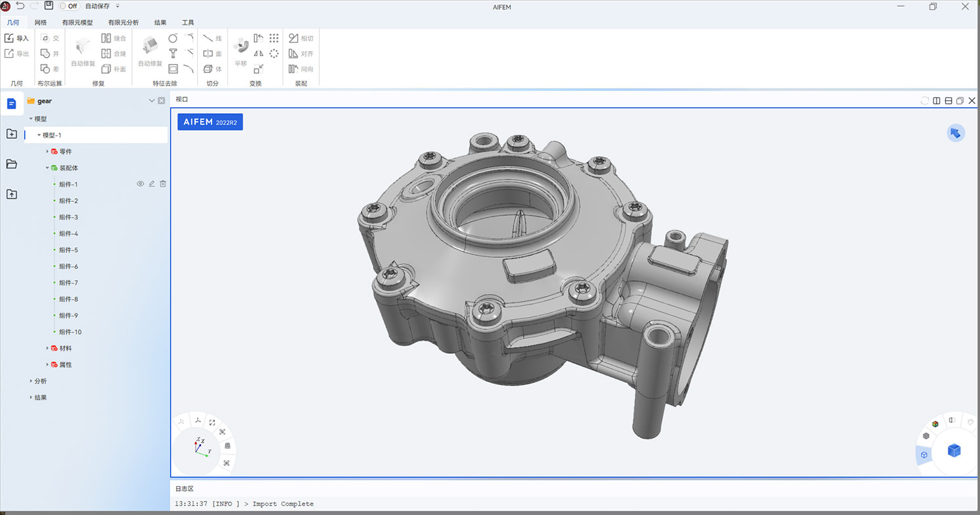Select the 并 boolean union tool

coord(50,53)
